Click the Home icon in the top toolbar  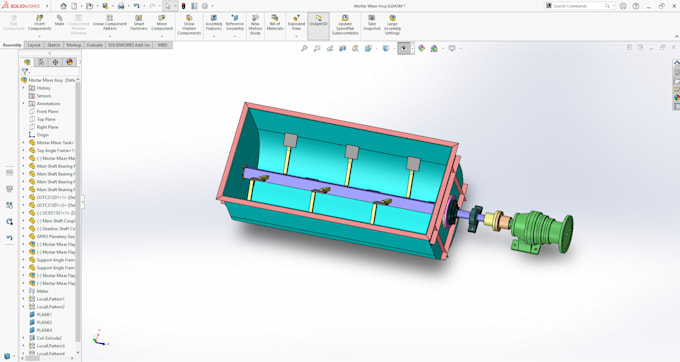pos(63,6)
